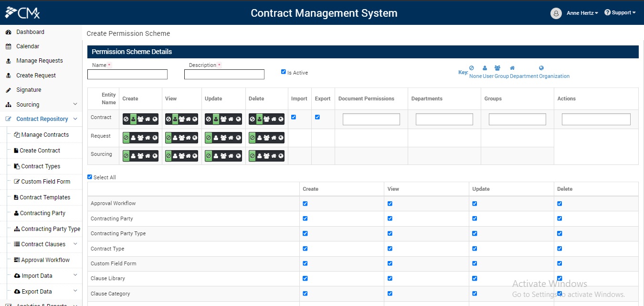644x306 pixels.
Task: Open the Anne Hertz account menu
Action: click(x=582, y=12)
